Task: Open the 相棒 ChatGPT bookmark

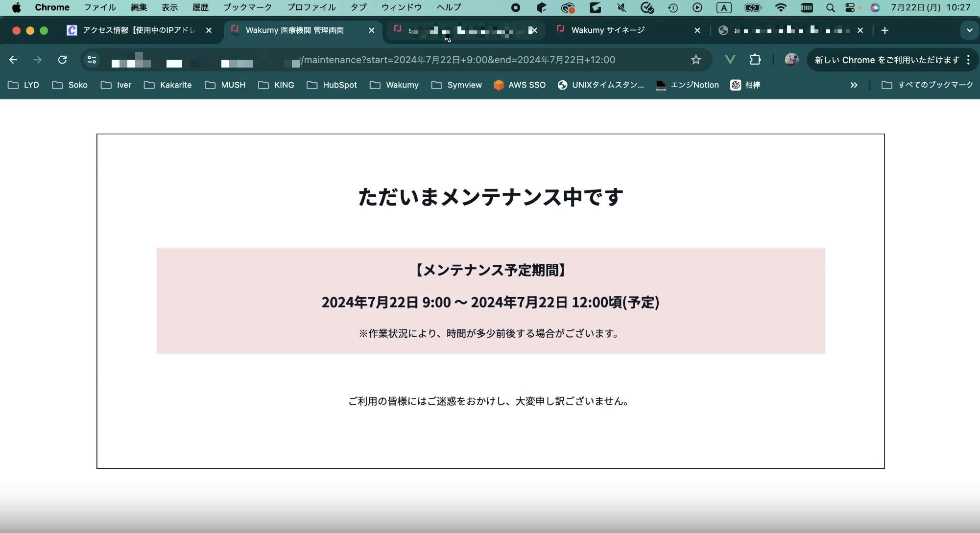Action: (745, 85)
